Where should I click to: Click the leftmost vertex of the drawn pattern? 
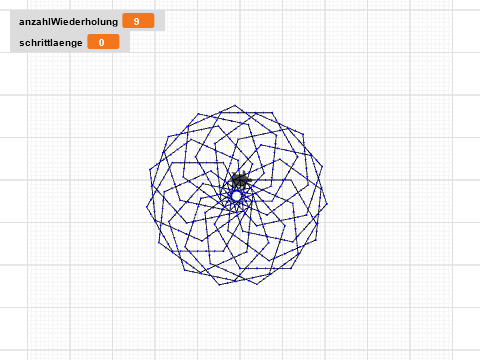pyautogui.click(x=147, y=207)
